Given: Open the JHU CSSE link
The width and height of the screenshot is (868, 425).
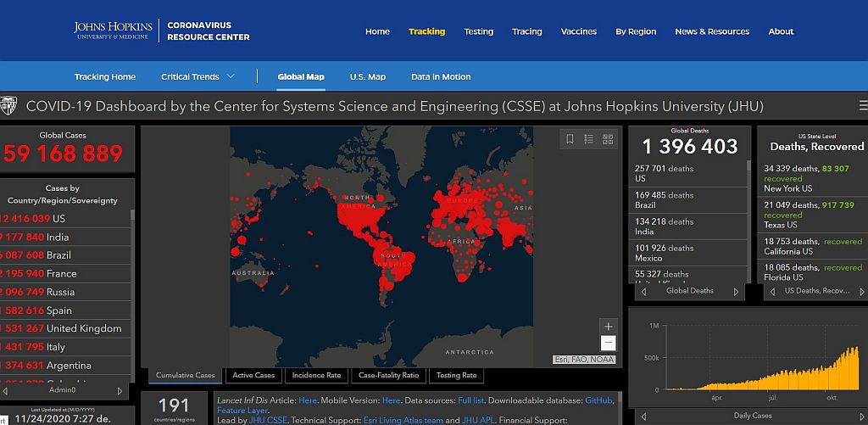Looking at the screenshot, I should tap(268, 421).
